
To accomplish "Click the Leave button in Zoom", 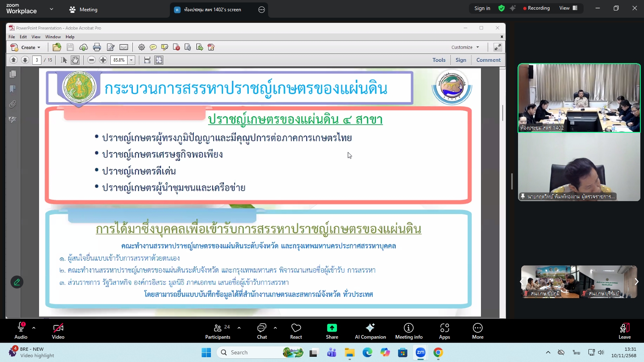I will tap(624, 331).
